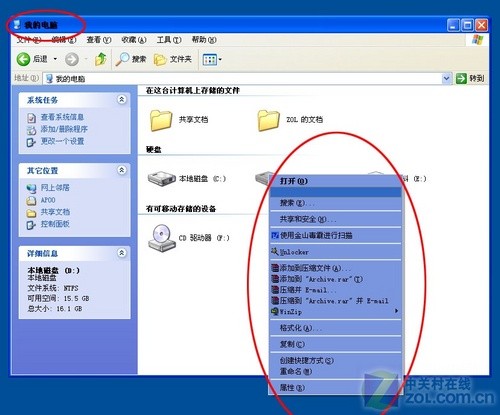500x415 pixels.
Task: Open the Control Panel link
Action: click(55, 224)
